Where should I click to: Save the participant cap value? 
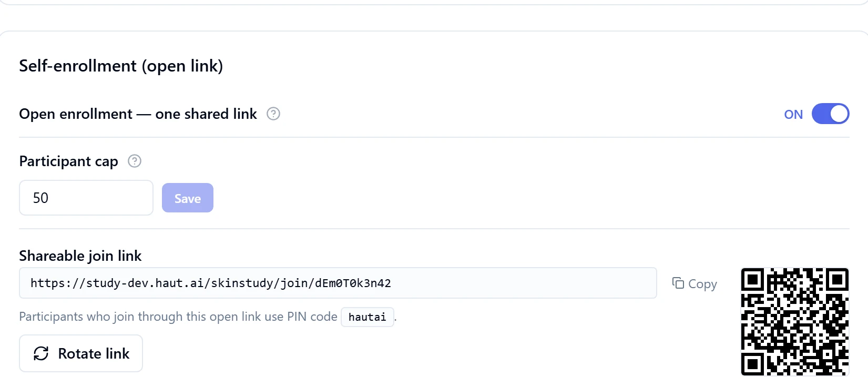pos(188,198)
